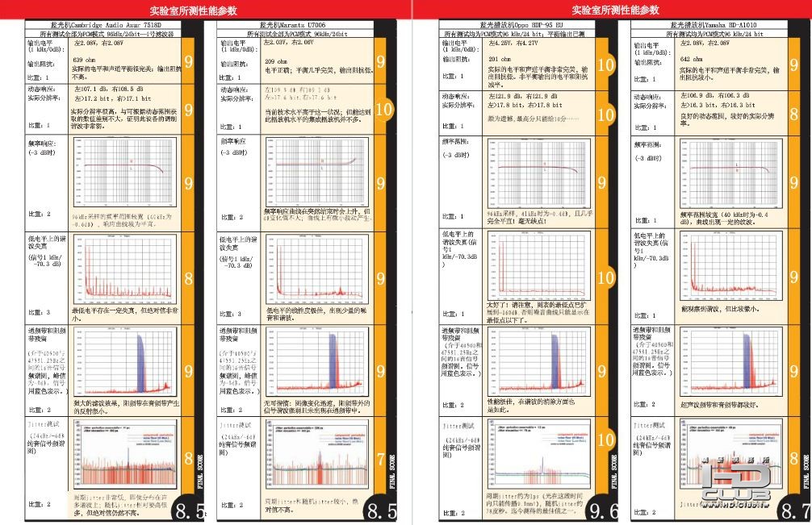
Task: Open the Oppo passband stopband graph
Action: click(538, 361)
